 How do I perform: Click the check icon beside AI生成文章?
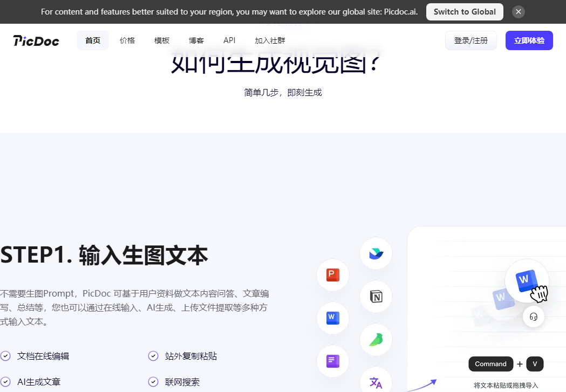(5, 382)
